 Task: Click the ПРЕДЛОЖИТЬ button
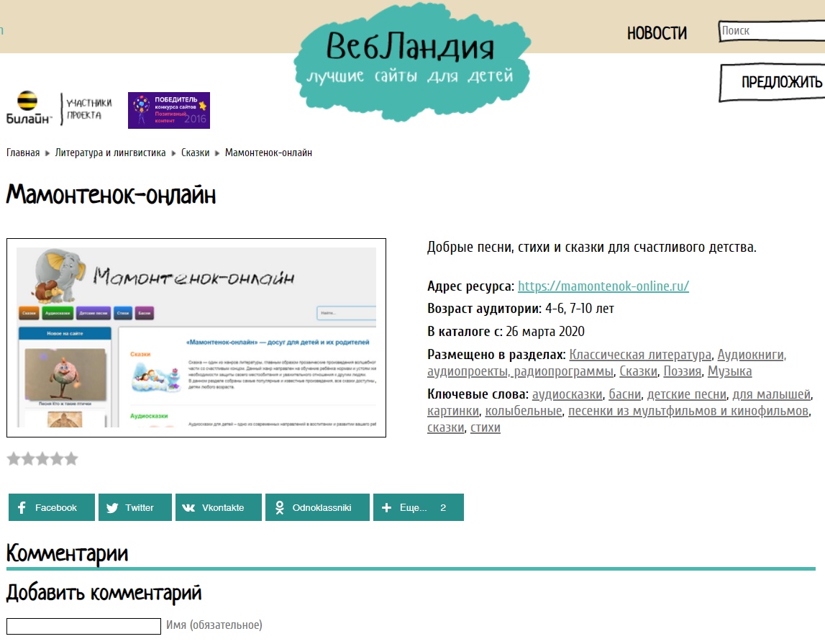click(x=777, y=83)
